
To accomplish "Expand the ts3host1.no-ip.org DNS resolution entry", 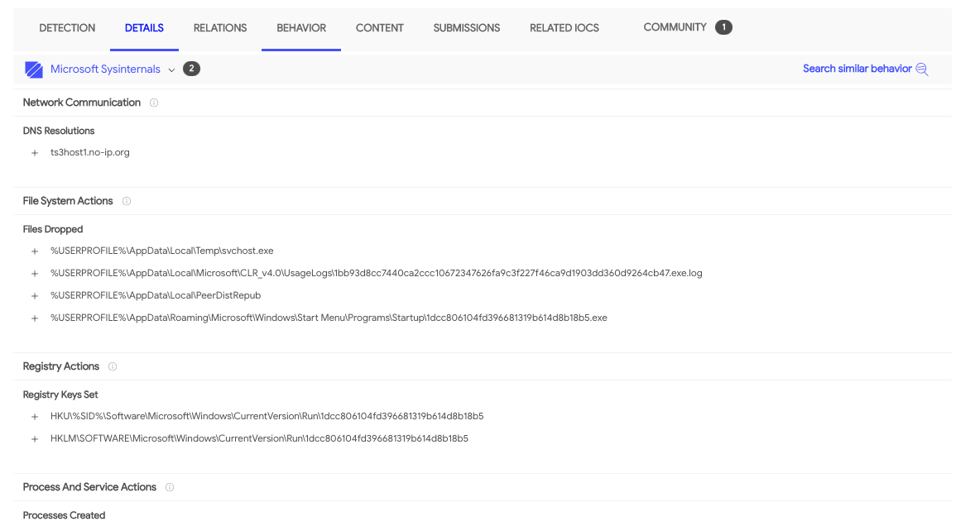I will tap(33, 152).
